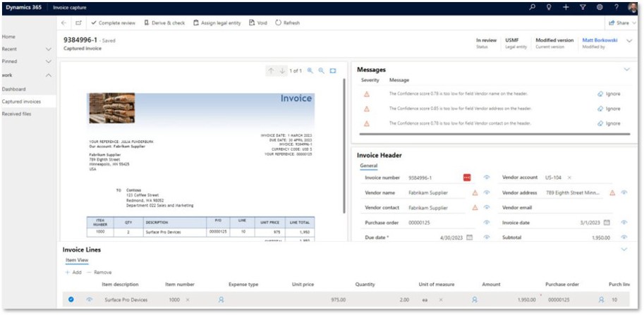The image size is (644, 315).
Task: Toggle eye icon on Surface Pro Devices line
Action: (x=90, y=299)
